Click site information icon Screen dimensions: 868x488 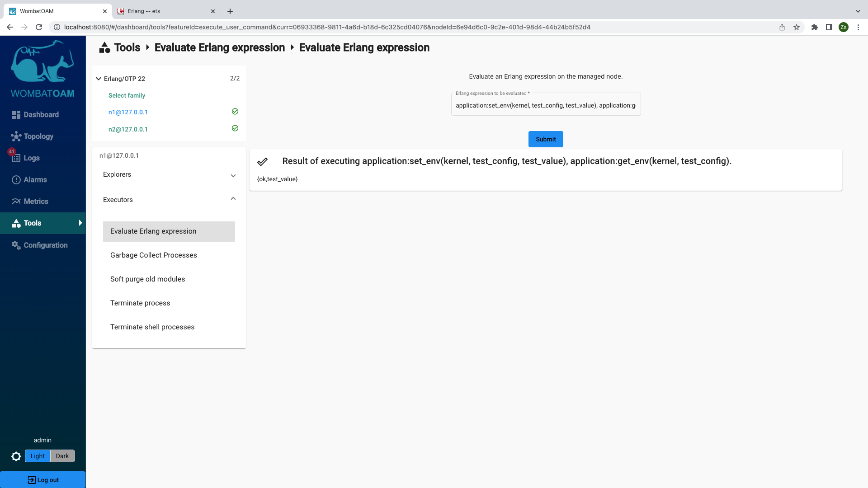(57, 27)
